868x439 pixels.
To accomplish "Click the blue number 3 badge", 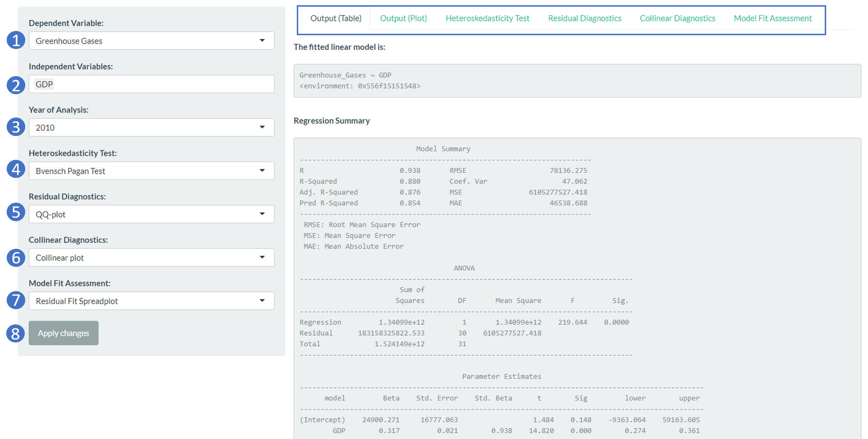I will (x=16, y=127).
